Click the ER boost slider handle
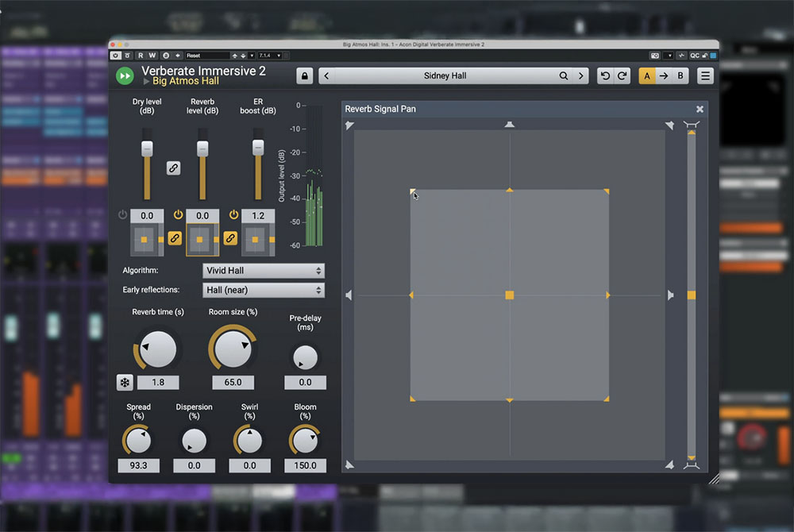The height and width of the screenshot is (532, 794). 258,148
